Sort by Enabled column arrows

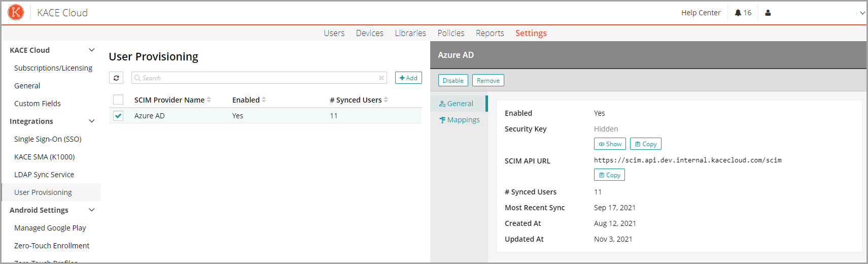point(264,100)
